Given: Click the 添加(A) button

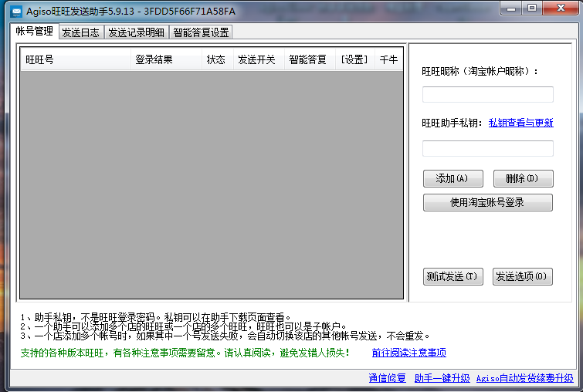Looking at the screenshot, I should pos(453,179).
